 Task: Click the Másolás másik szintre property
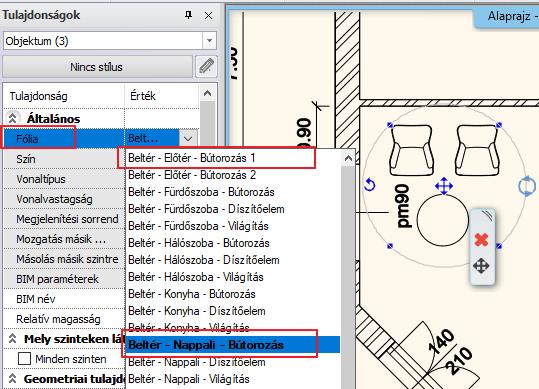pyautogui.click(x=64, y=259)
